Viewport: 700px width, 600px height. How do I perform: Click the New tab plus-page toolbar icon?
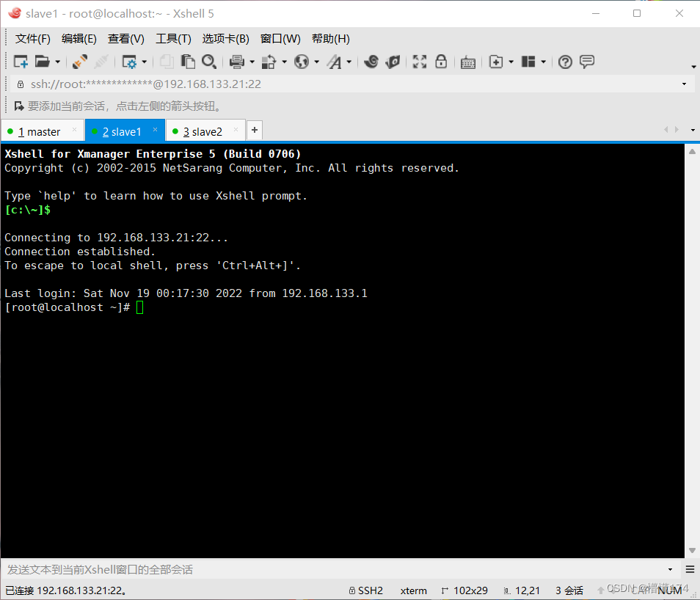pos(496,62)
